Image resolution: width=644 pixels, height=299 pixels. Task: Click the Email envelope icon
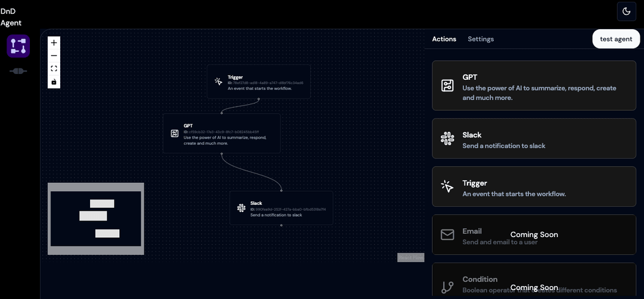447,235
